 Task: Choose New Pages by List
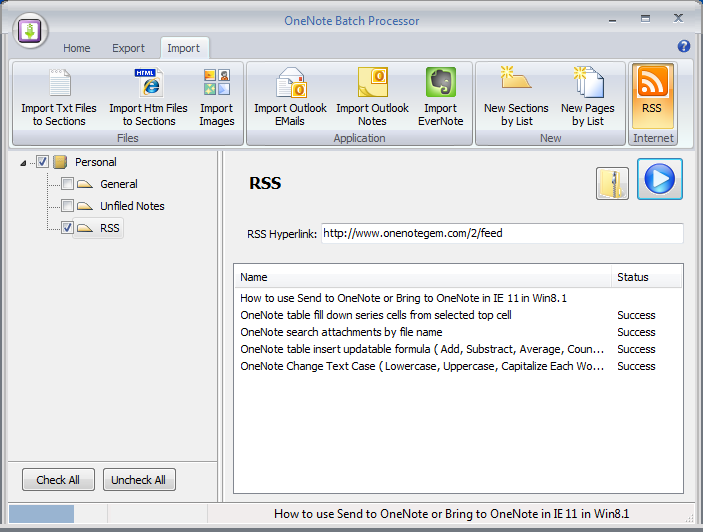(588, 97)
